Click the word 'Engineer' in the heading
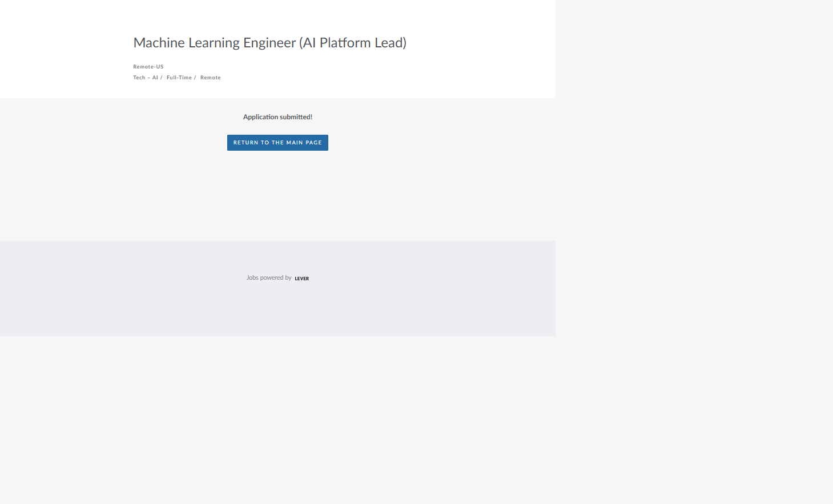This screenshot has height=504, width=833. coord(269,43)
